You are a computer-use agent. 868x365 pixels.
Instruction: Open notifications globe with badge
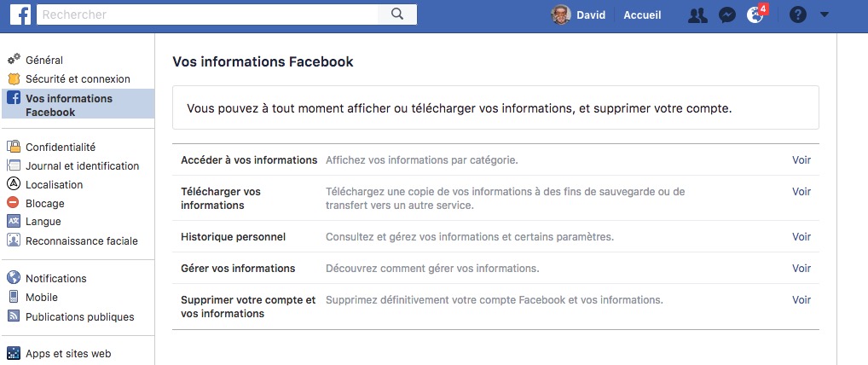(756, 14)
